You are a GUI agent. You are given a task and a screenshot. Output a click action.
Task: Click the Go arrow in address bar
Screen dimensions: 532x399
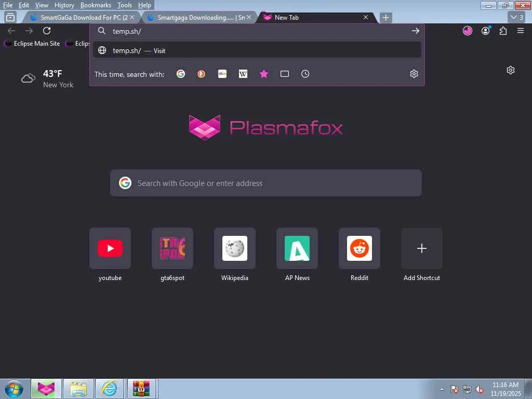[x=415, y=31]
